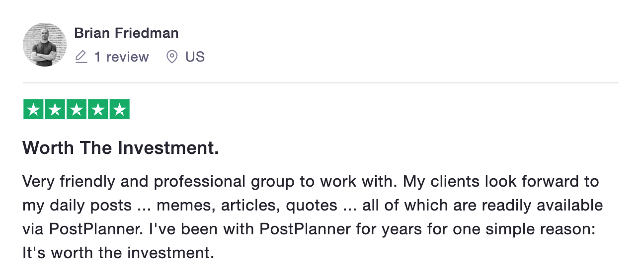Click the first green rating star
This screenshot has height=280, width=644.
[x=33, y=110]
